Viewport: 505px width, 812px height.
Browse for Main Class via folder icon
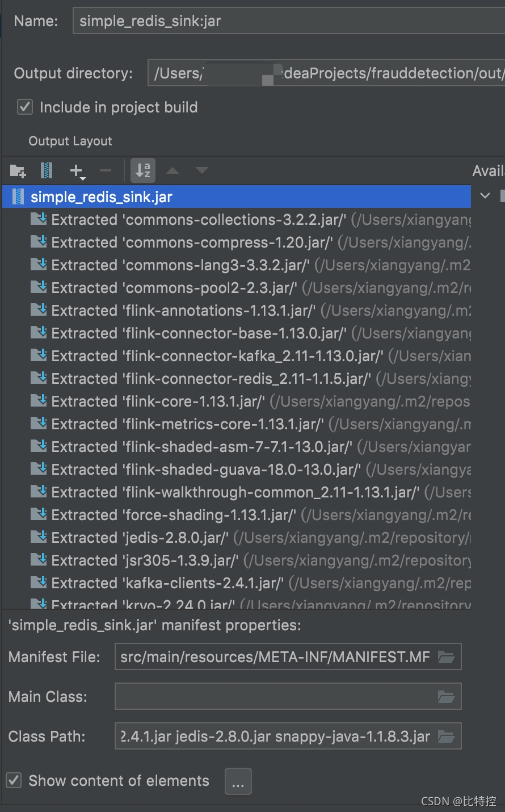coord(446,697)
